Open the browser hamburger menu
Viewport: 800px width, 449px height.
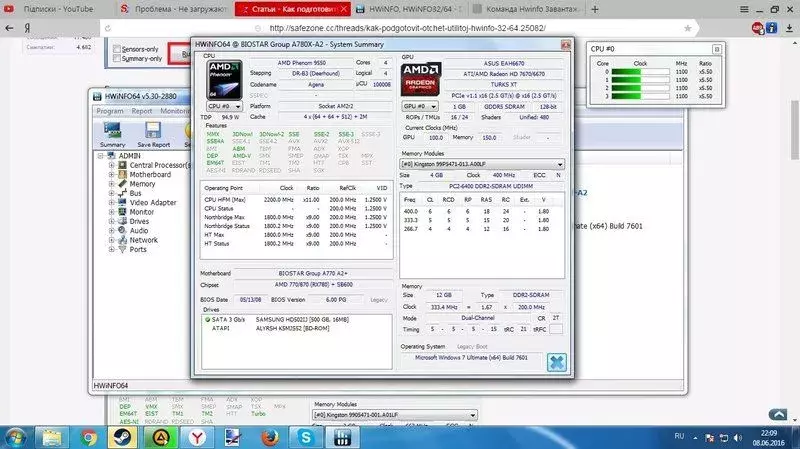click(744, 9)
